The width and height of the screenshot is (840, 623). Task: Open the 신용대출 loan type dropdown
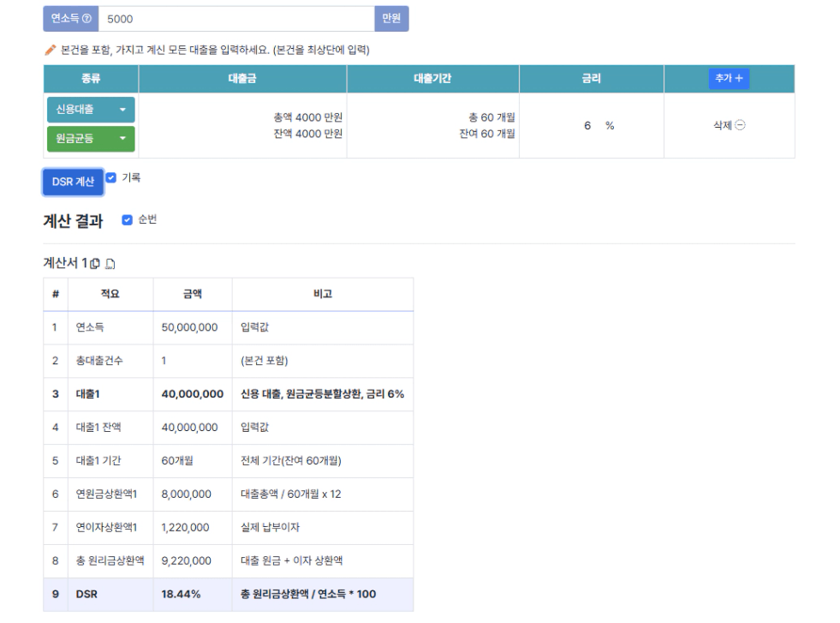(91, 110)
